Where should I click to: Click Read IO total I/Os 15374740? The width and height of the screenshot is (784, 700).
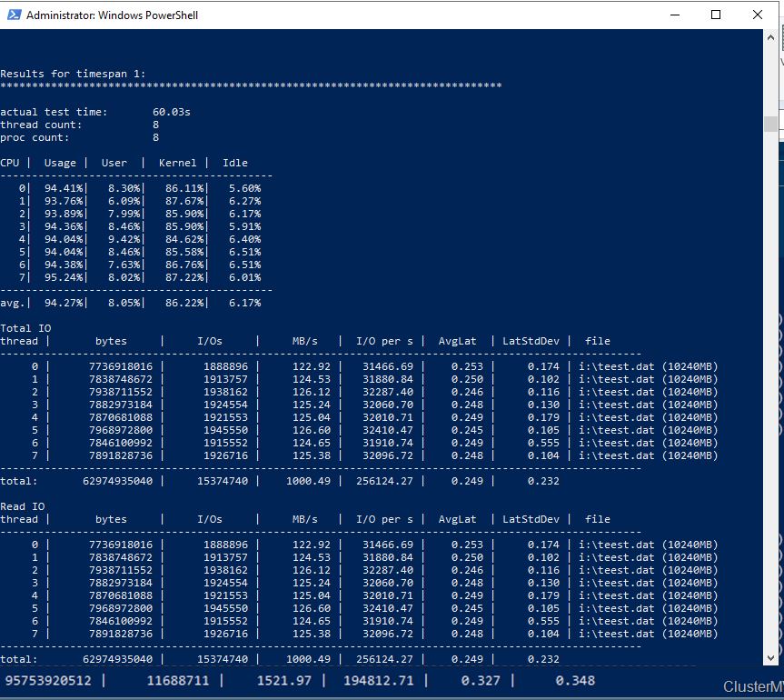pyautogui.click(x=223, y=659)
